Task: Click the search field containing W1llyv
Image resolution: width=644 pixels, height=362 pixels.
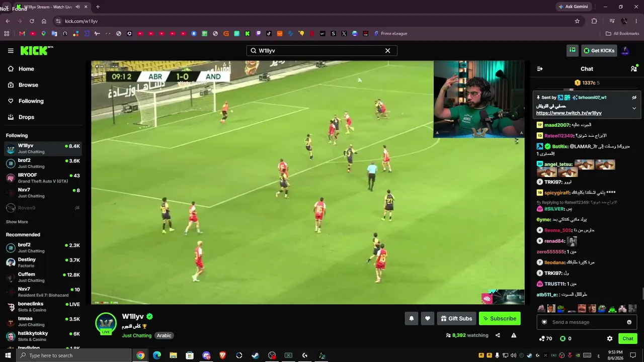Action: click(322, 51)
